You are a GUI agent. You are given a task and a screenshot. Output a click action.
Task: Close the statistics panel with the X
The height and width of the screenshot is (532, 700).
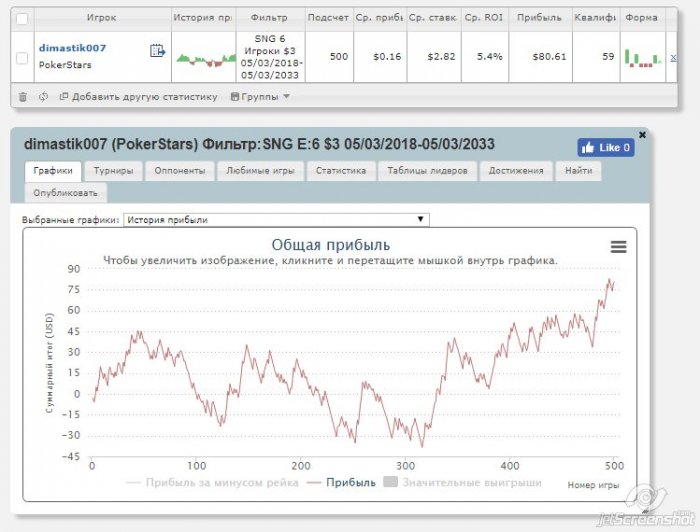642,134
